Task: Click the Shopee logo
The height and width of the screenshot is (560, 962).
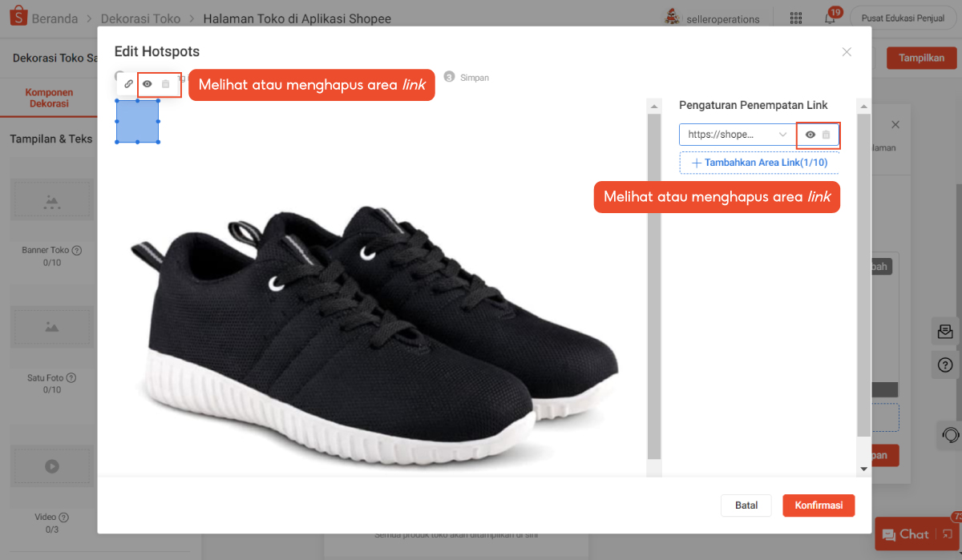Action: pyautogui.click(x=18, y=18)
